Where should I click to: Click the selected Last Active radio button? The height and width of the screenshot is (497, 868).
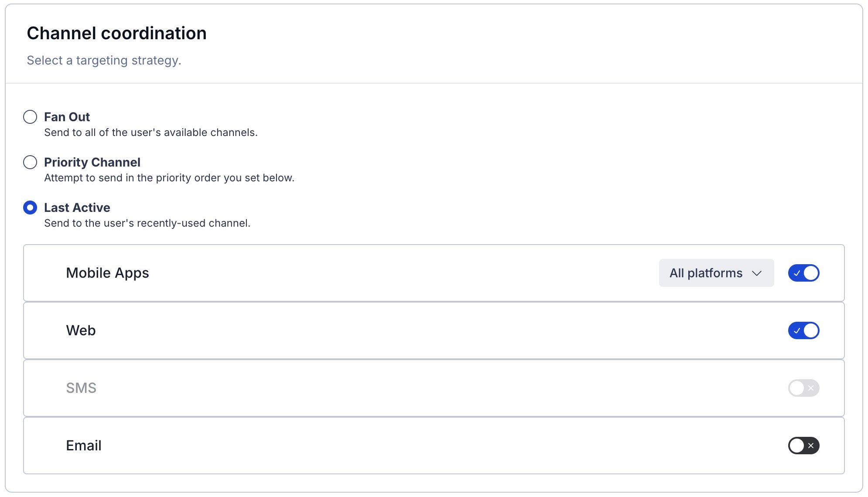30,208
